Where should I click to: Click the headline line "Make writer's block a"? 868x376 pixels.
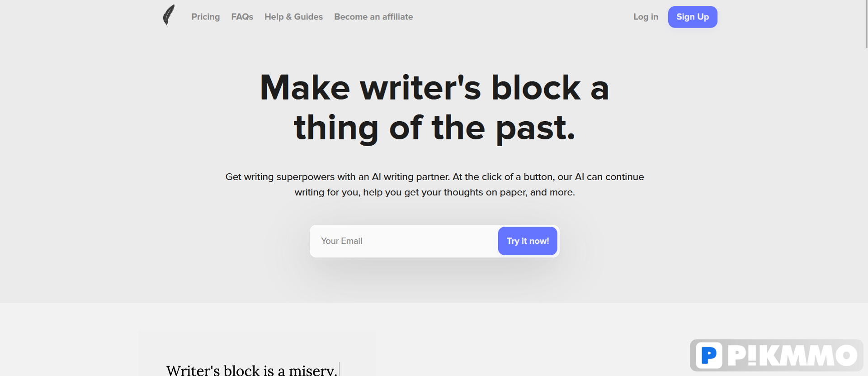coord(434,87)
